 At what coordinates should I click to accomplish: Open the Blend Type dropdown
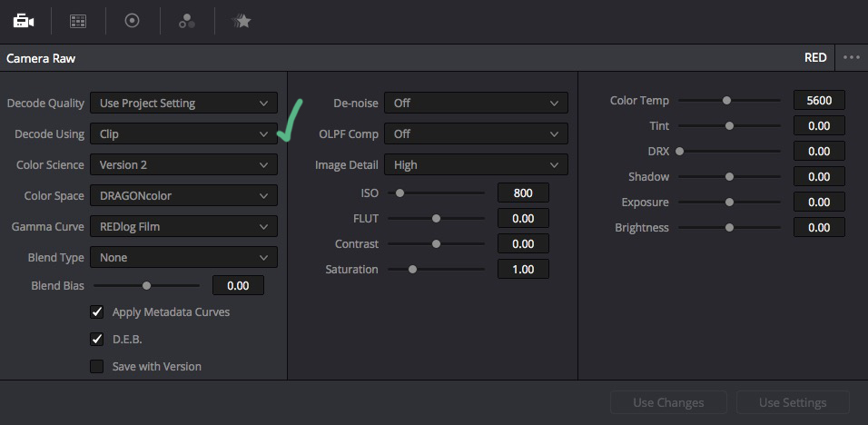point(183,257)
